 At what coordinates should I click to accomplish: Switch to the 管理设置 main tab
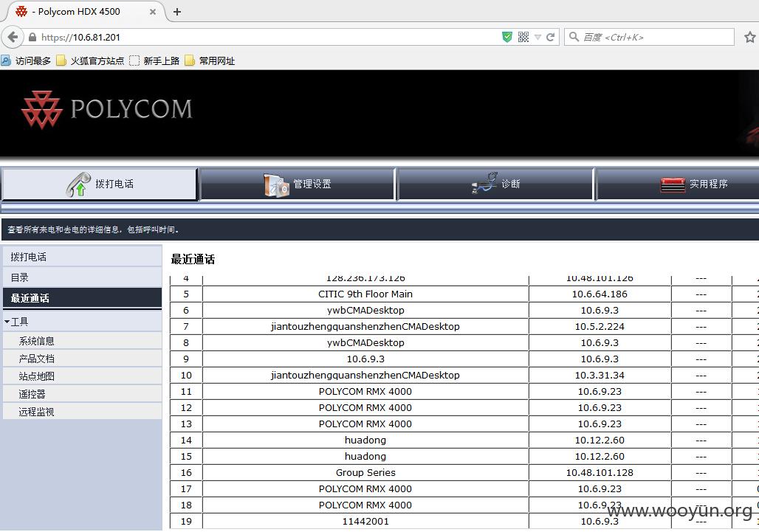point(298,184)
